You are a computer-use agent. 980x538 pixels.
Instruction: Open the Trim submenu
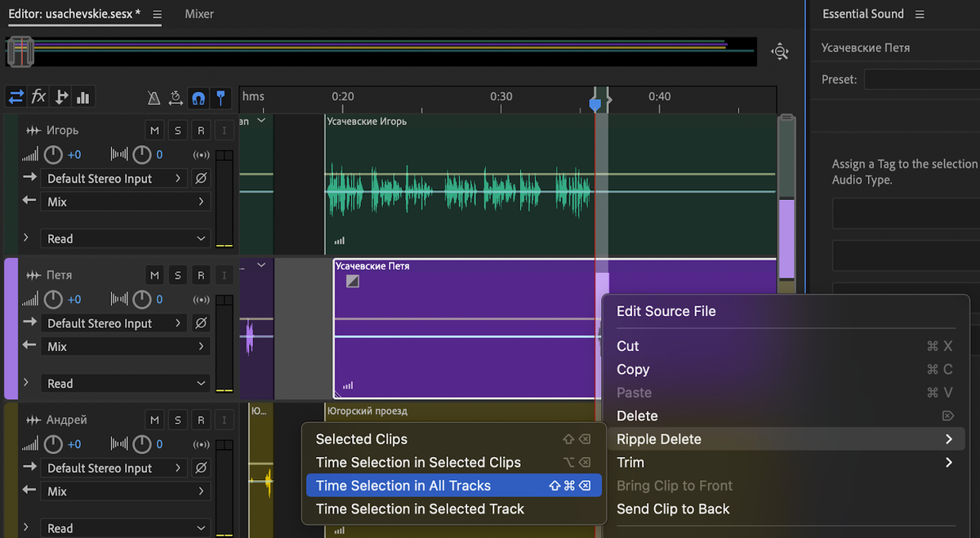tap(786, 462)
